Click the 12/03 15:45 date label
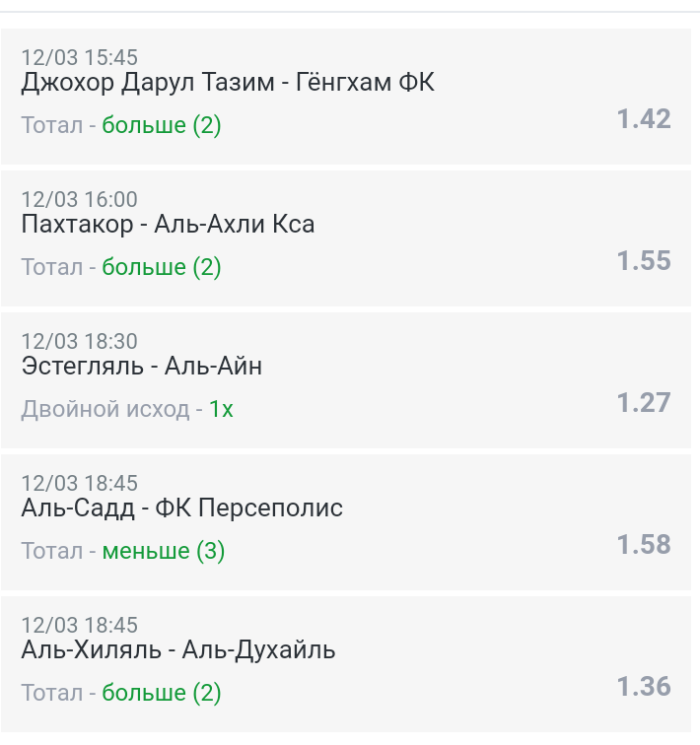This screenshot has width=700, height=745. click(x=79, y=57)
